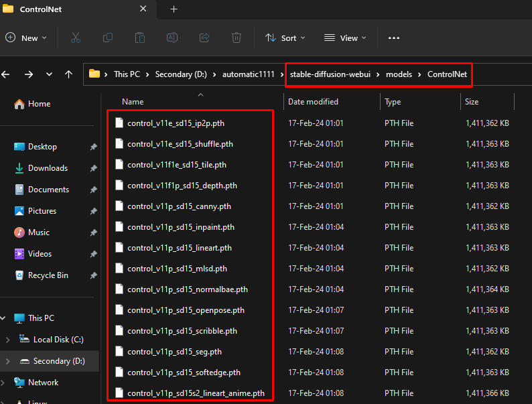Click the Rename icon in toolbar

[172, 38]
